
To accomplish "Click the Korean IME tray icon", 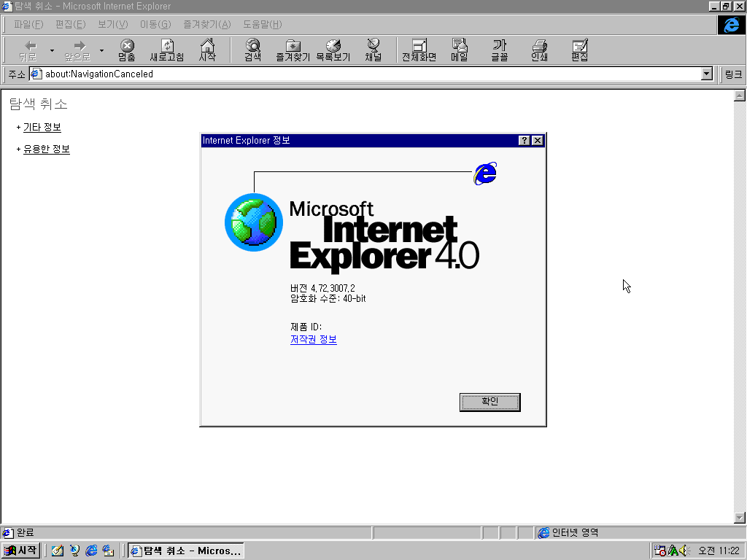I will [x=673, y=551].
